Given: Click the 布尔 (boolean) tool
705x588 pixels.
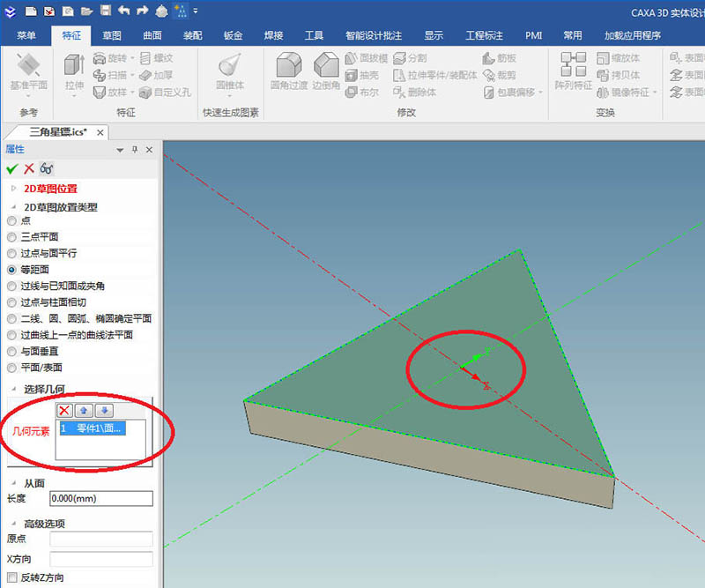Looking at the screenshot, I should pyautogui.click(x=362, y=93).
